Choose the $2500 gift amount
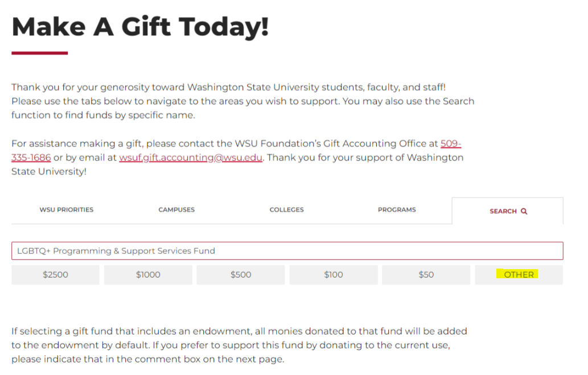The height and width of the screenshot is (375, 588). pyautogui.click(x=56, y=275)
